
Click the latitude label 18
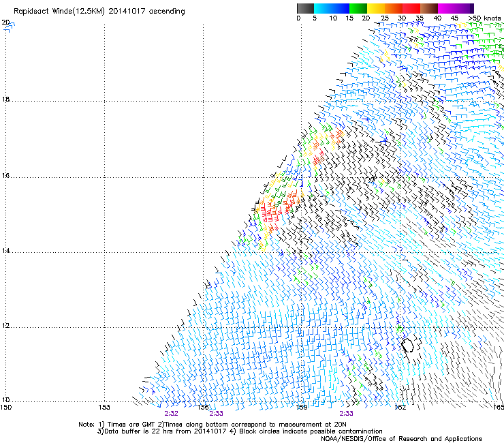[5, 99]
